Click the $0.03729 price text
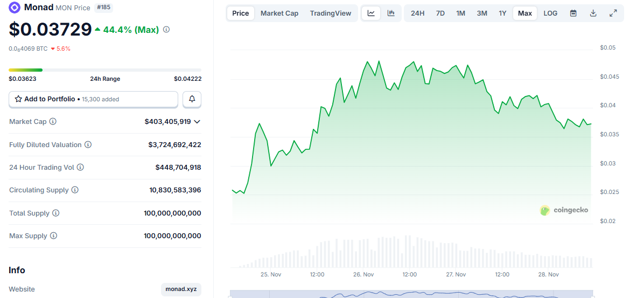 pos(50,29)
